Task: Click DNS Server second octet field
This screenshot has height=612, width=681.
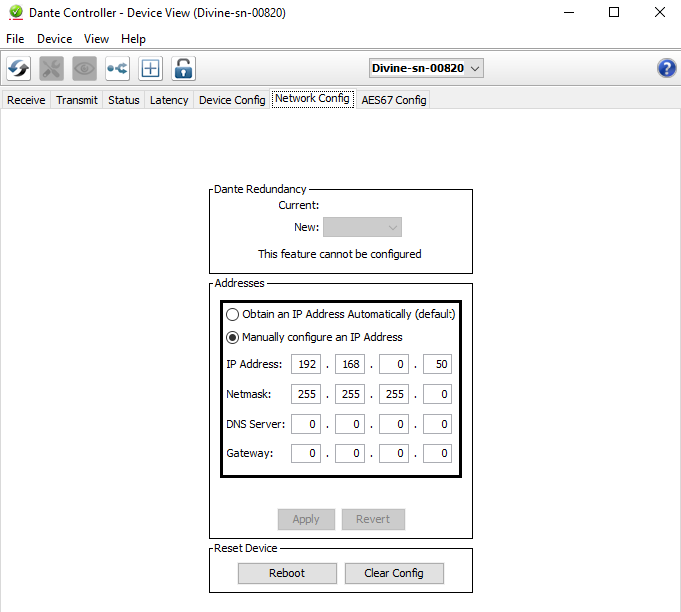Action: tap(350, 424)
